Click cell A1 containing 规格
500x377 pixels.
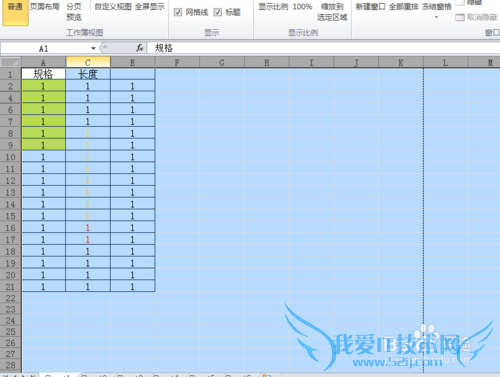(x=43, y=74)
